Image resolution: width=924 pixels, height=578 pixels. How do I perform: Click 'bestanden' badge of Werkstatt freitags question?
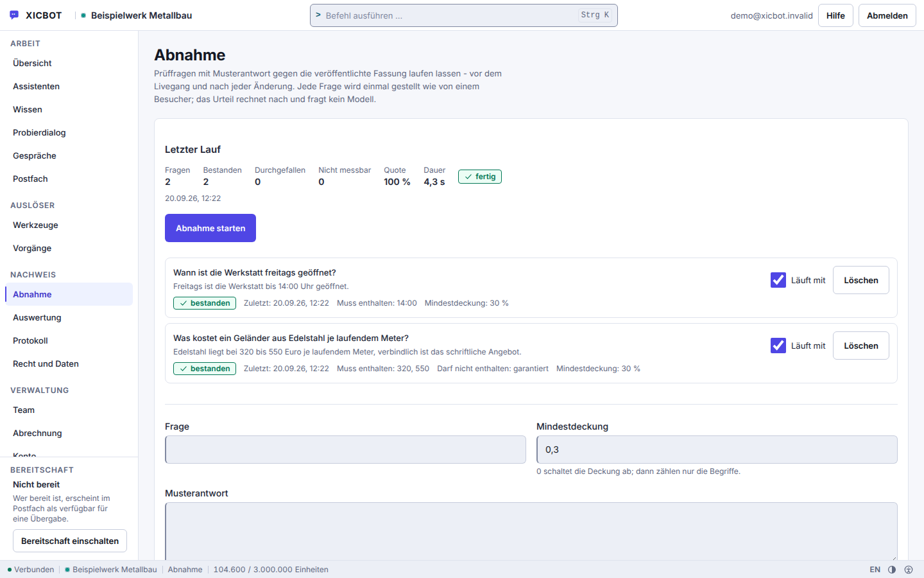coord(205,303)
